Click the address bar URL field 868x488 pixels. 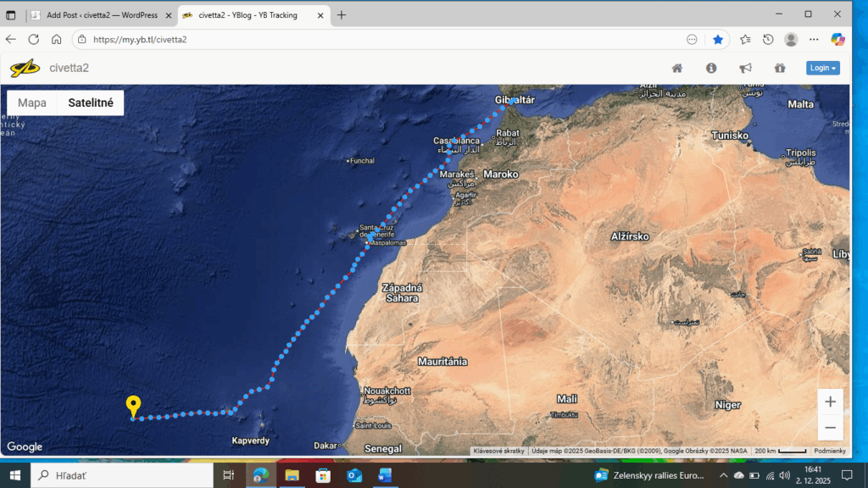tap(381, 39)
